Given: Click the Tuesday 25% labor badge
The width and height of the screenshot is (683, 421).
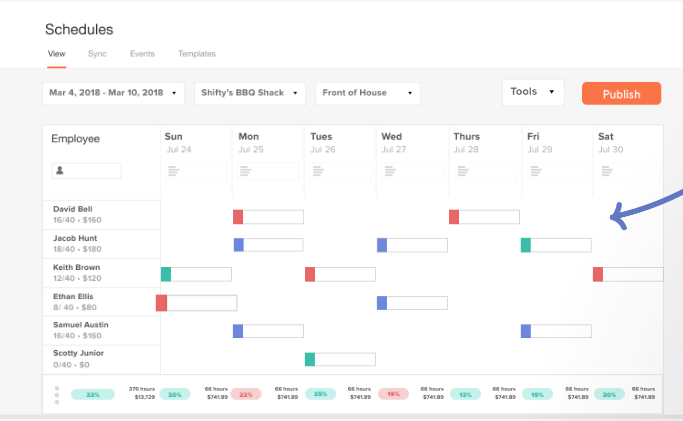Looking at the screenshot, I should click(x=320, y=394).
